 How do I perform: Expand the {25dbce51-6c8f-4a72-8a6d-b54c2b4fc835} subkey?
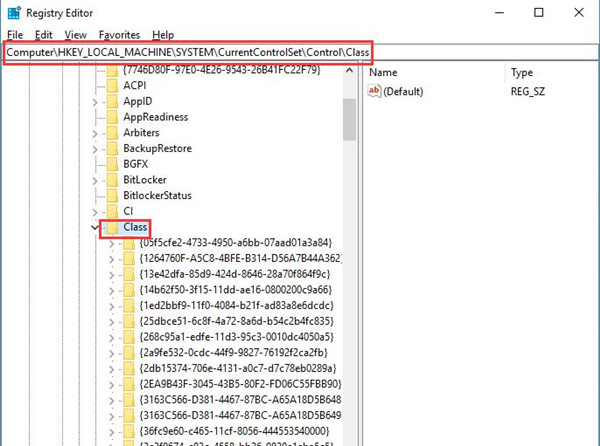(111, 322)
